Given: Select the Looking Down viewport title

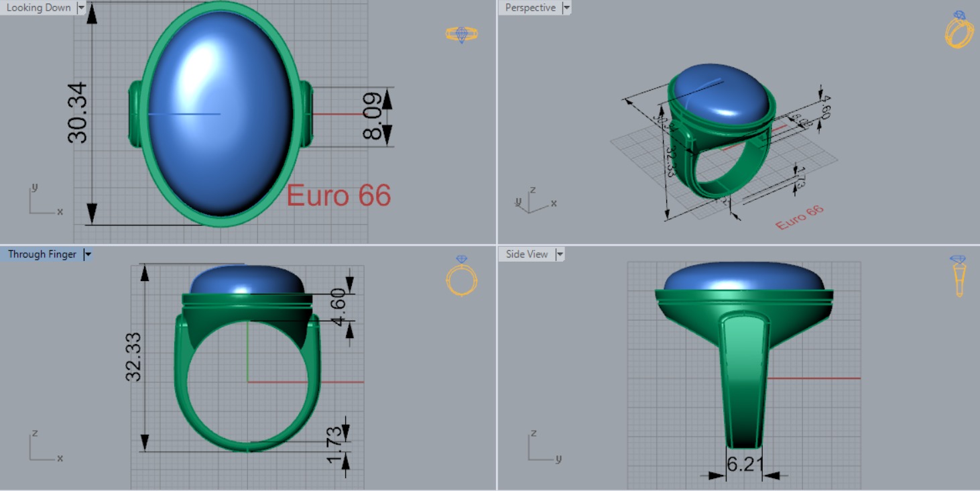Looking at the screenshot, I should [x=38, y=8].
